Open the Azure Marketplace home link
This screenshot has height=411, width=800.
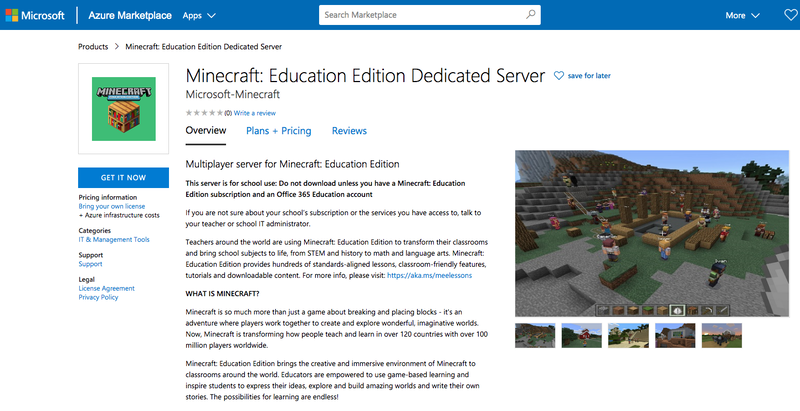point(130,15)
